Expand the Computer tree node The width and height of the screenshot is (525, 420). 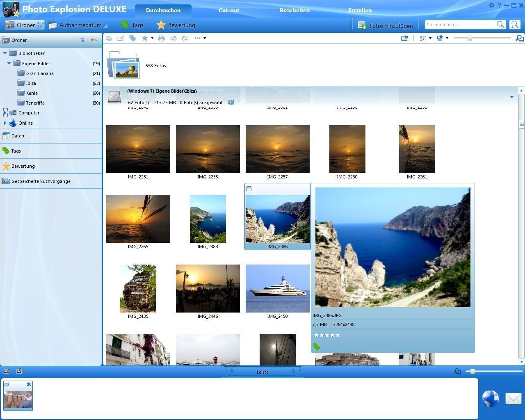(5, 113)
